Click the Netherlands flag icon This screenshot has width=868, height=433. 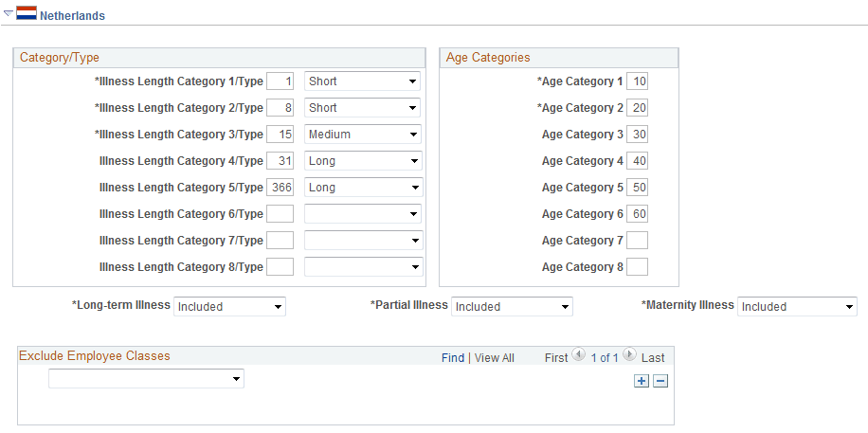pyautogui.click(x=27, y=14)
